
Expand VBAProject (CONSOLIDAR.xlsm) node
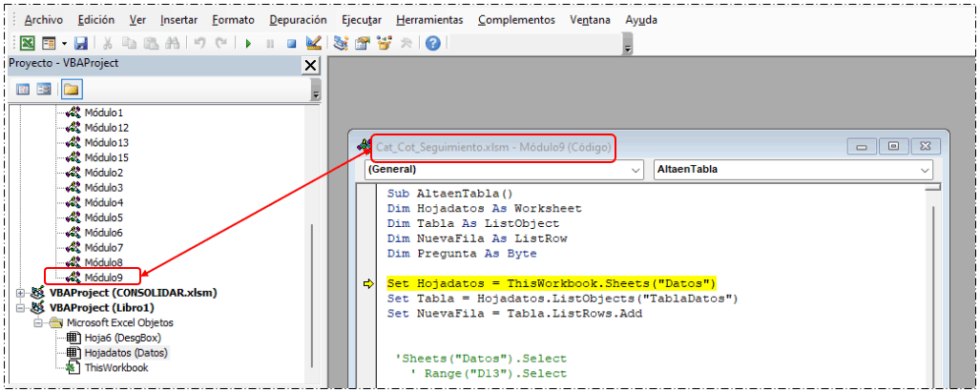pyautogui.click(x=21, y=293)
